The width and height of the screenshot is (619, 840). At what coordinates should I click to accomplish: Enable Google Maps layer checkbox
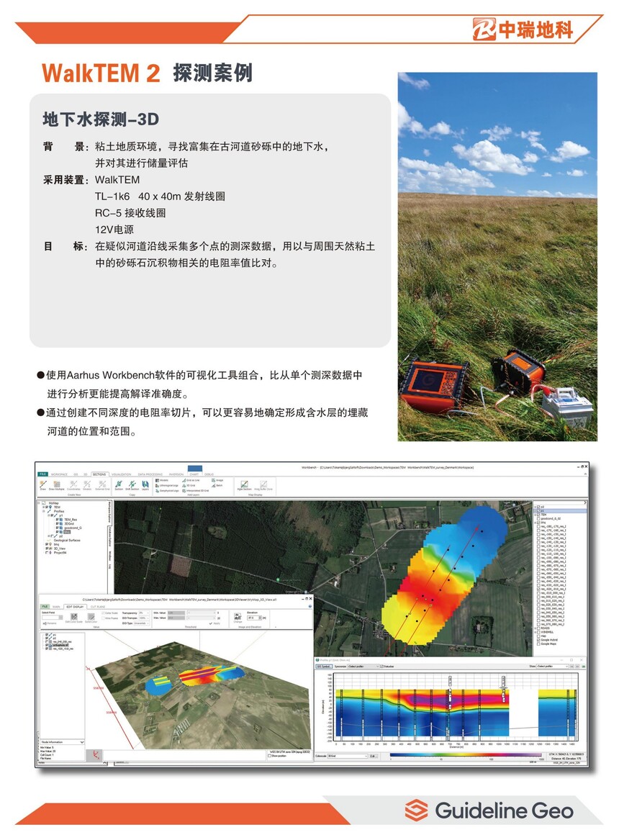tap(538, 644)
